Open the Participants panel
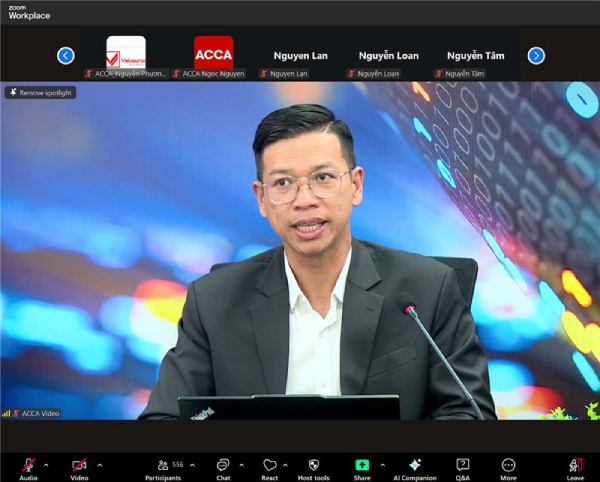 (x=162, y=466)
